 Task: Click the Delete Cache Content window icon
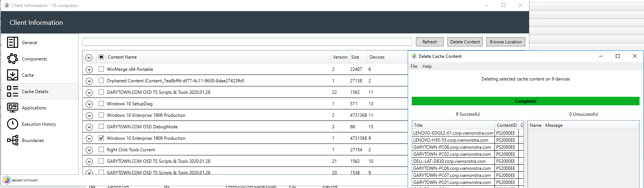(414, 56)
